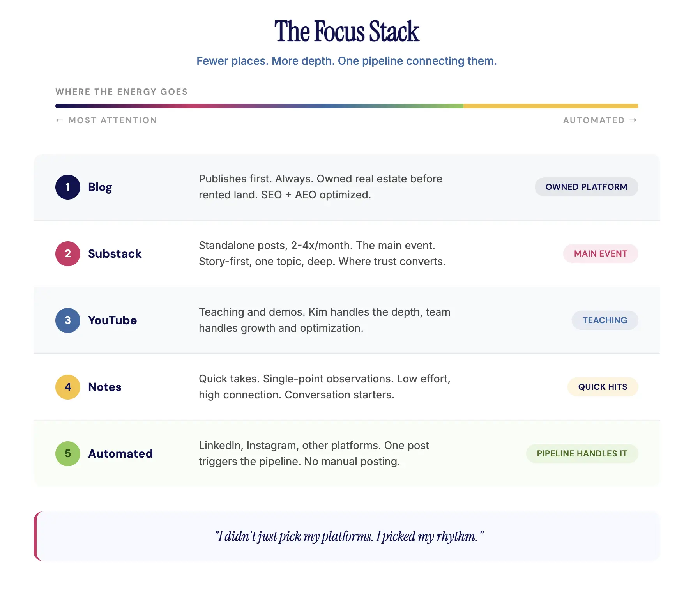Click the right arrow beside Automated label
This screenshot has width=700, height=598.
click(633, 120)
